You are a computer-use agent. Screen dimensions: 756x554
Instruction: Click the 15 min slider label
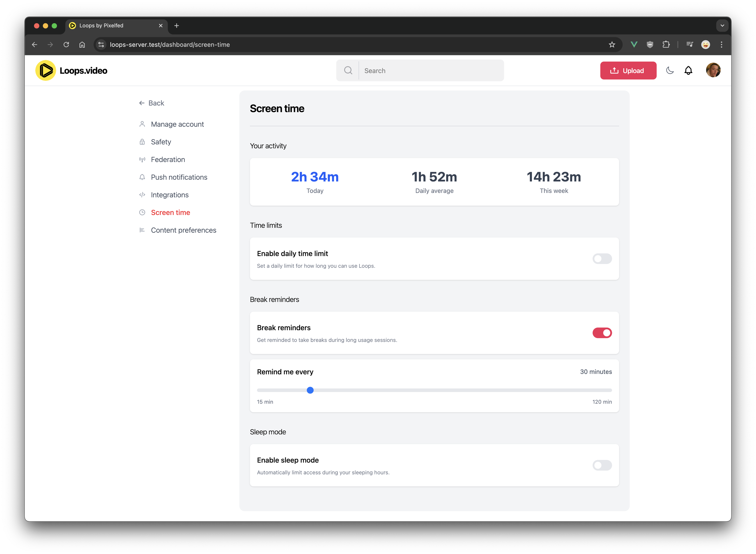265,402
